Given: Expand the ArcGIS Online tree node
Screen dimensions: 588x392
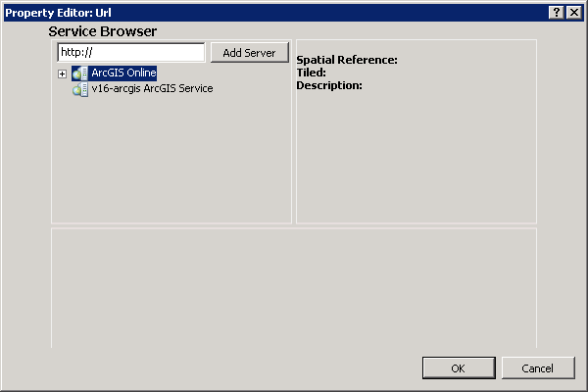Looking at the screenshot, I should pyautogui.click(x=63, y=73).
